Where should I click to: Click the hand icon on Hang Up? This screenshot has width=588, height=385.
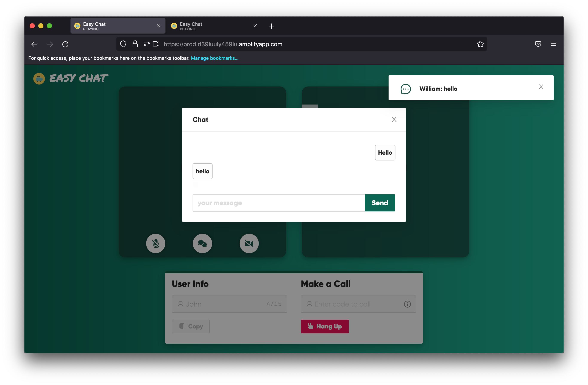pos(311,326)
